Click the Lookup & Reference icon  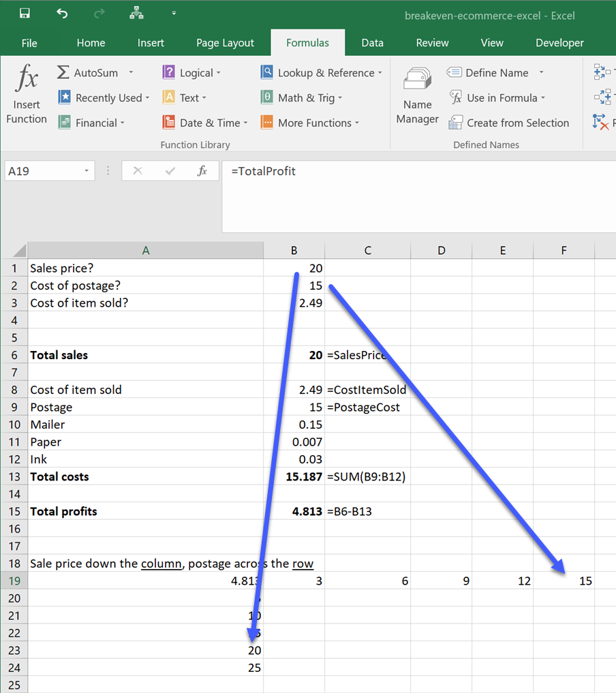coord(267,73)
